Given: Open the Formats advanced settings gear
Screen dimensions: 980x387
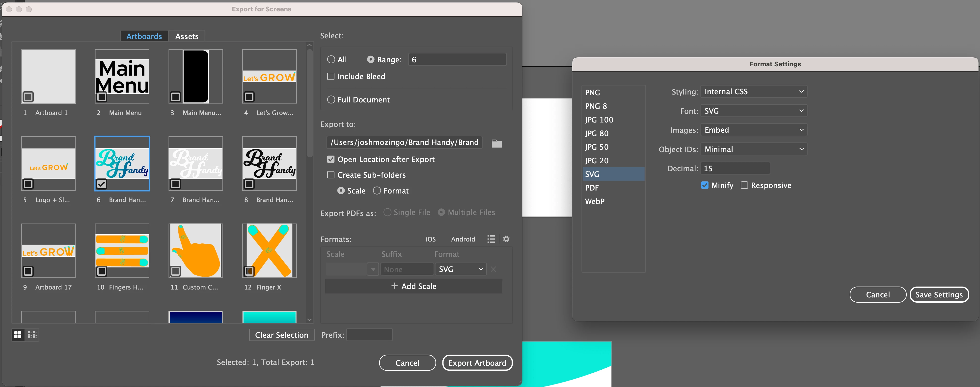Looking at the screenshot, I should pos(506,239).
